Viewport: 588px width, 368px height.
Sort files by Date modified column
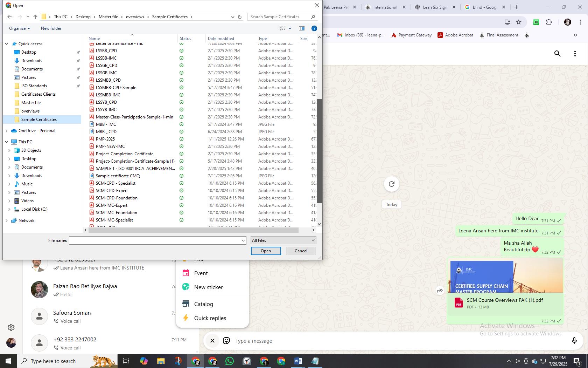tap(221, 39)
